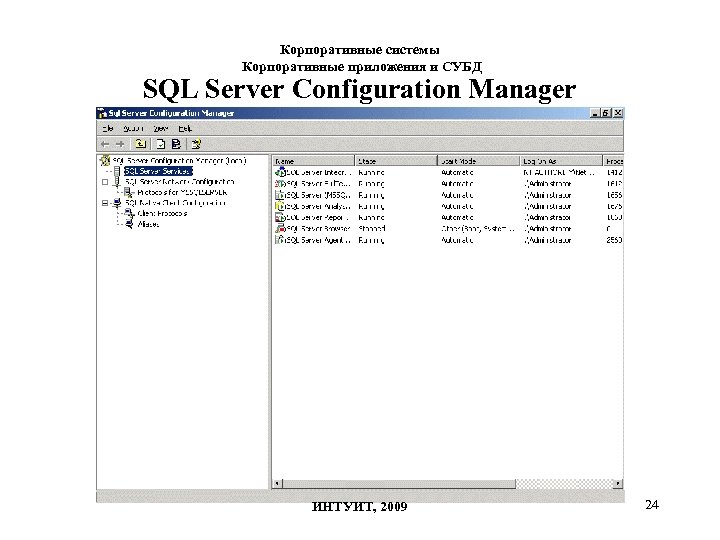Click the Aliases tree icon

click(x=129, y=224)
